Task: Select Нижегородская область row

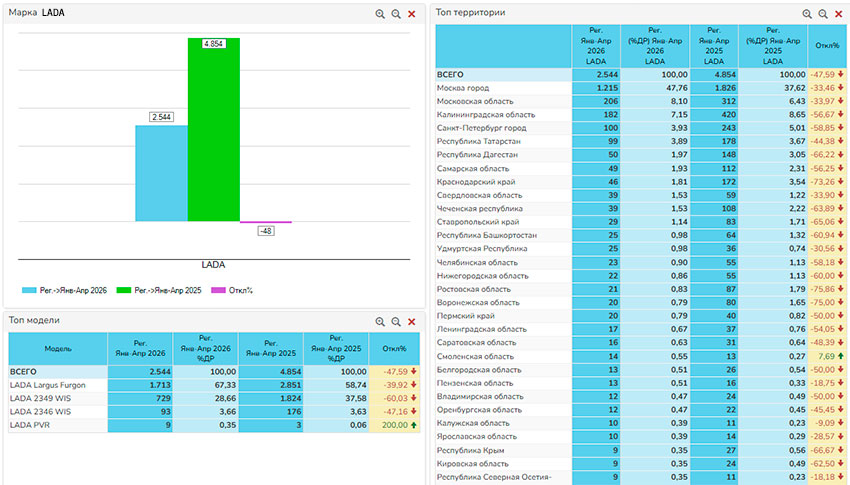Action: point(641,276)
